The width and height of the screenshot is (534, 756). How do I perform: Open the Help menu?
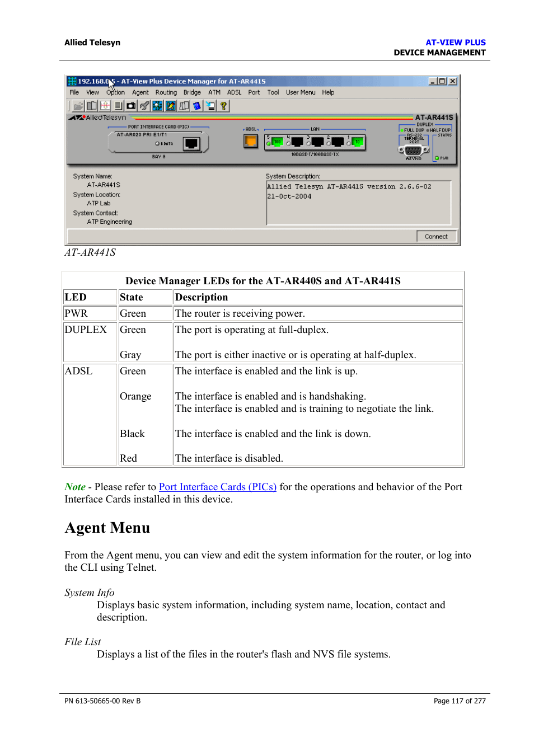(328, 92)
